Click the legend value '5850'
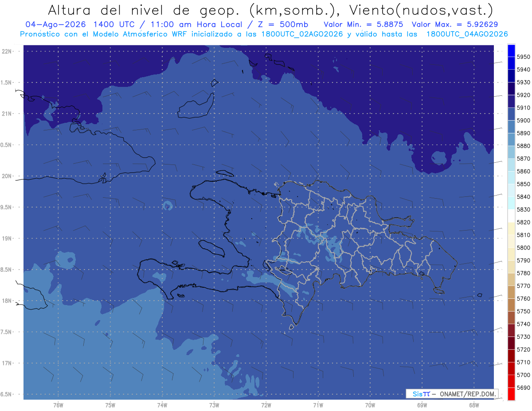 523,184
